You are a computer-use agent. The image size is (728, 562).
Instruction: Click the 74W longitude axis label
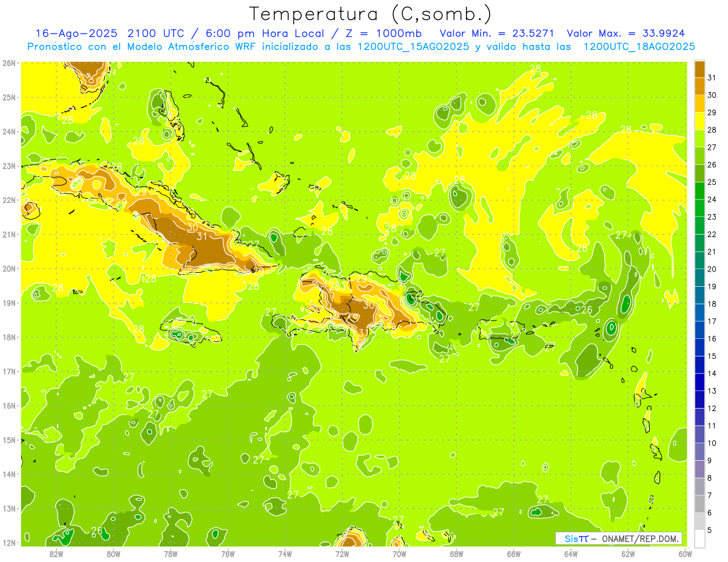[285, 554]
